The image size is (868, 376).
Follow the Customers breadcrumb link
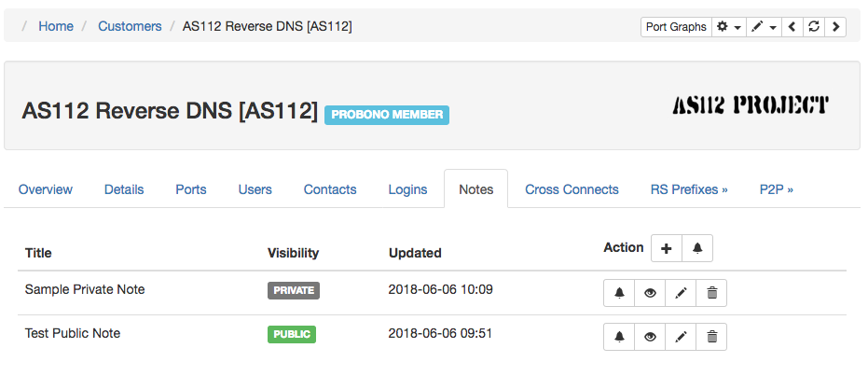coord(130,26)
